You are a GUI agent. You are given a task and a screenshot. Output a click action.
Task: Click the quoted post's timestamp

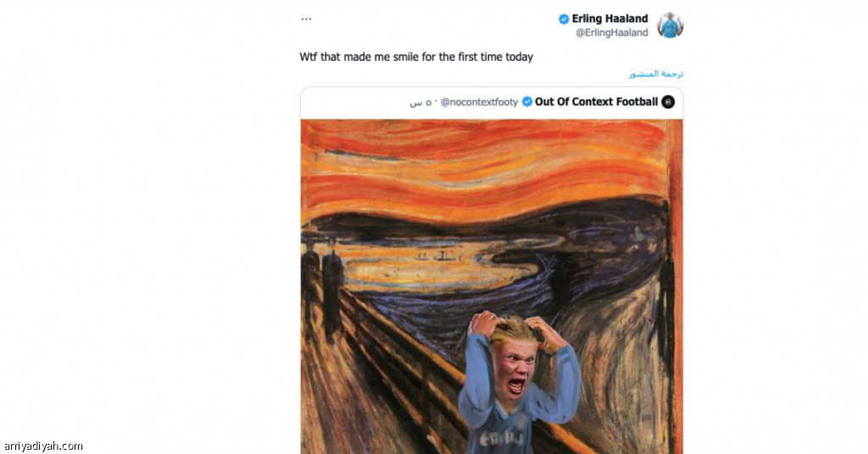420,102
